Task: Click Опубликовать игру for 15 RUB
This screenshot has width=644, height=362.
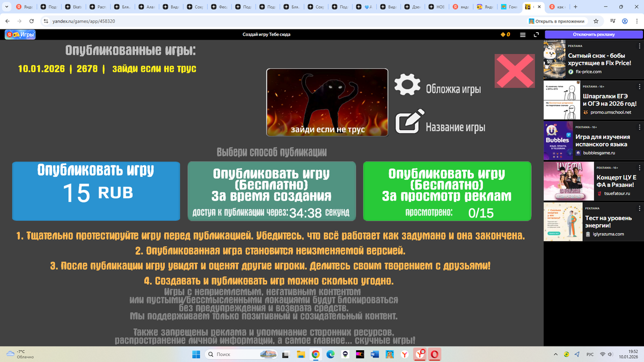Action: coord(96,191)
